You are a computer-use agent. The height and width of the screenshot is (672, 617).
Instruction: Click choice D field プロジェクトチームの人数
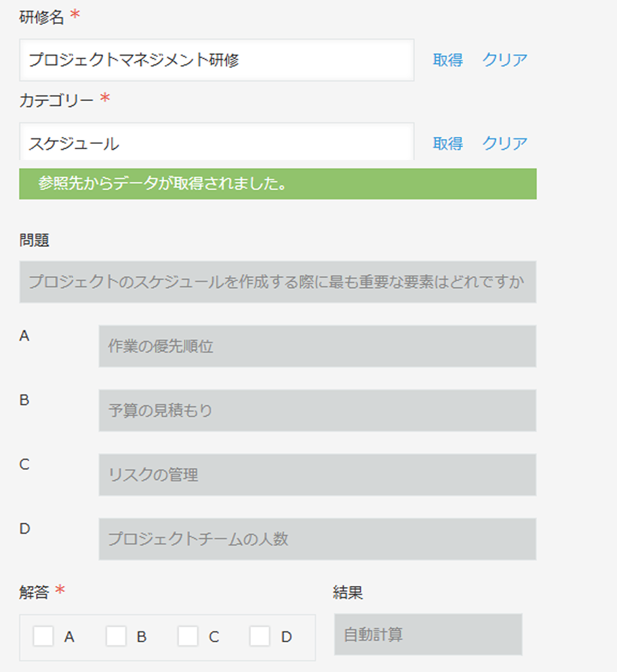(x=317, y=539)
